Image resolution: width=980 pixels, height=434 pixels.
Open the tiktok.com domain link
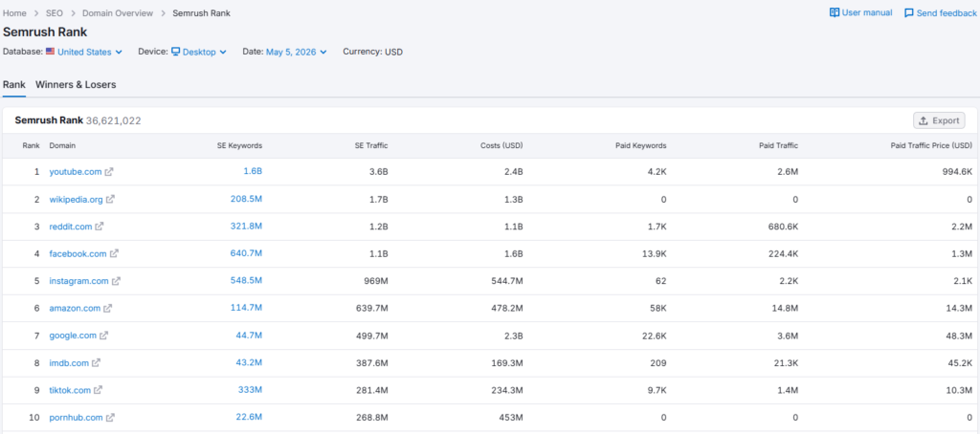point(70,390)
